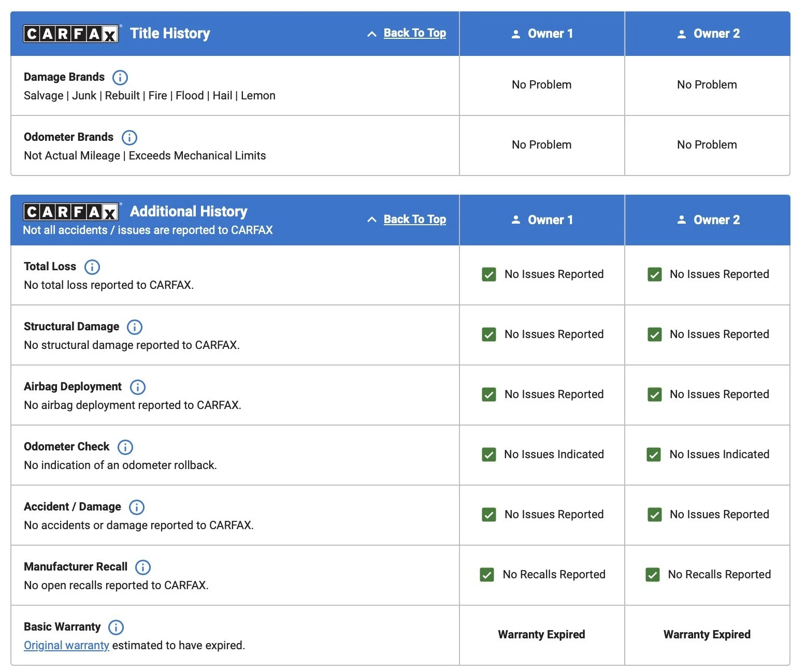Click Structural Damage checkmark under Owner 2
Image resolution: width=806 pixels, height=672 pixels.
655,334
